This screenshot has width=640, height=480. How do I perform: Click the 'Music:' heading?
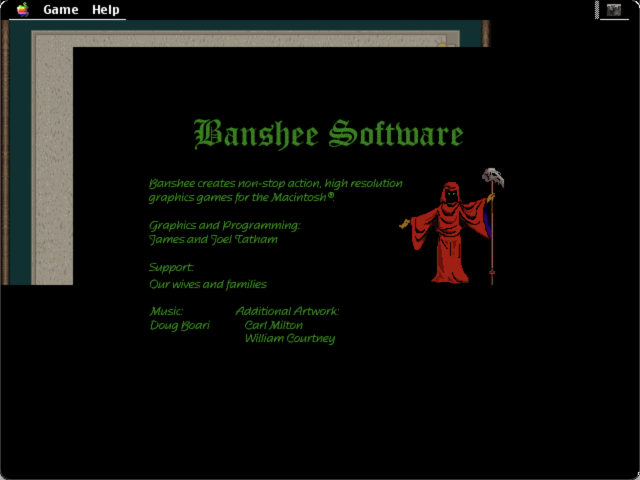[166, 311]
